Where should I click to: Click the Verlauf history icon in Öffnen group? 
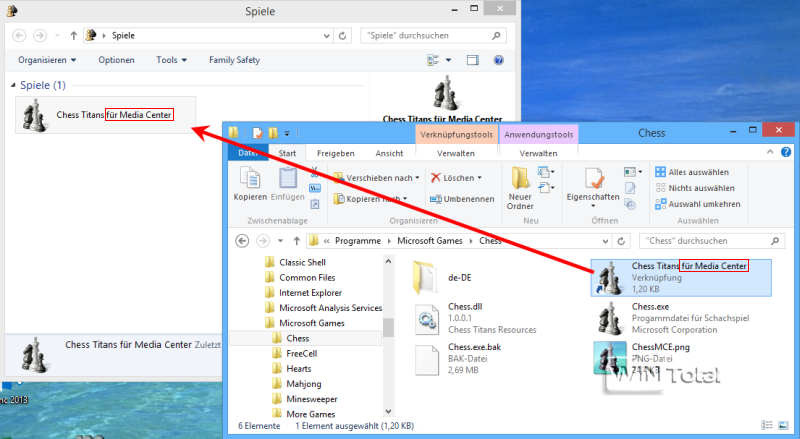pos(631,205)
